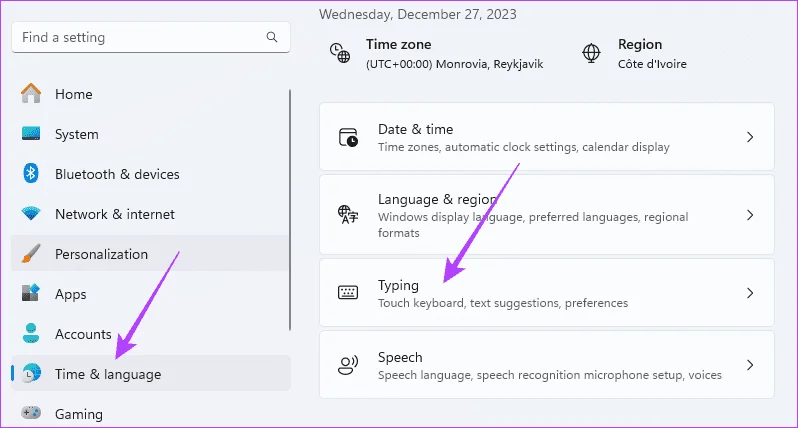Screen dimensions: 798x428
Task: Click the Apps icon in sidebar
Action: [31, 293]
